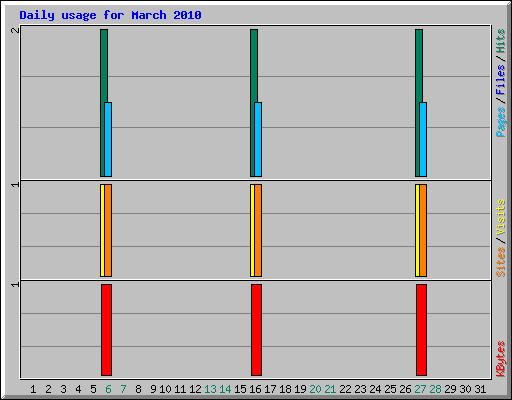The width and height of the screenshot is (512, 400).
Task: Click day '7' on the x-axis
Action: (123, 389)
